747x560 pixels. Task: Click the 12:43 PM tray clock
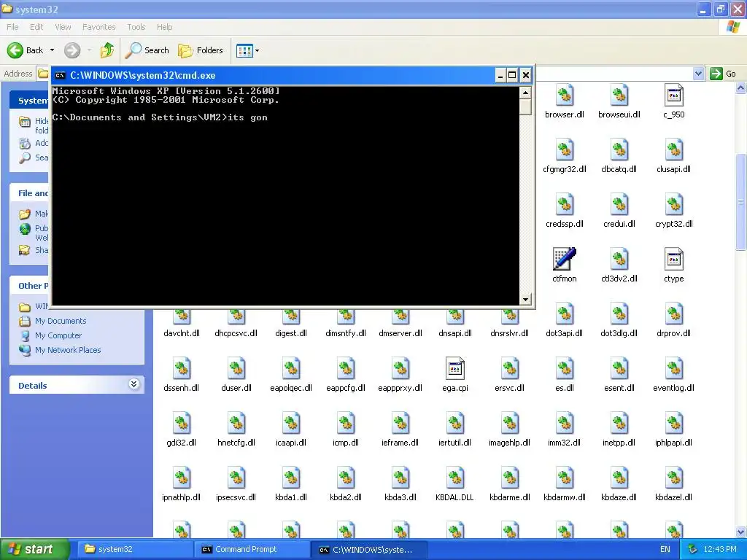(720, 549)
